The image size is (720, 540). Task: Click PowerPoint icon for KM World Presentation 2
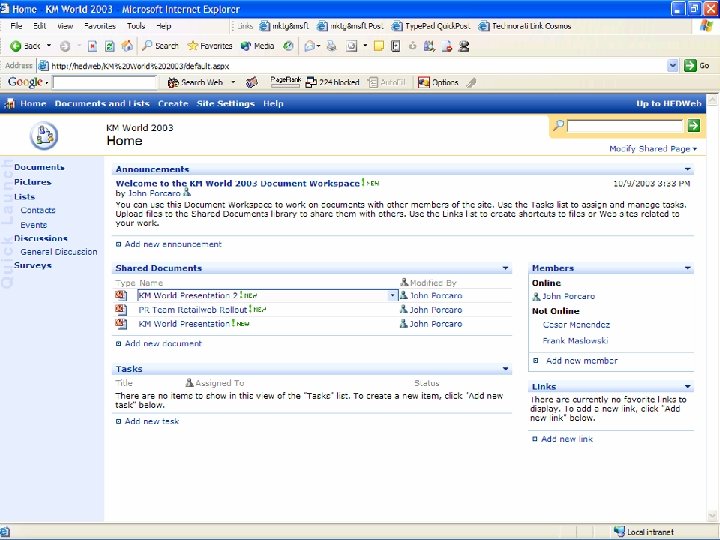[x=121, y=295]
